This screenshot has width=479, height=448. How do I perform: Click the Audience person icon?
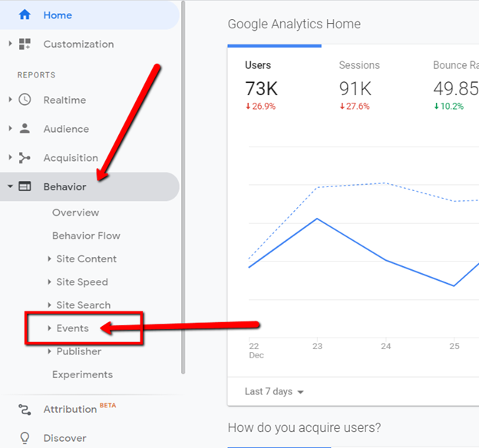tap(25, 129)
